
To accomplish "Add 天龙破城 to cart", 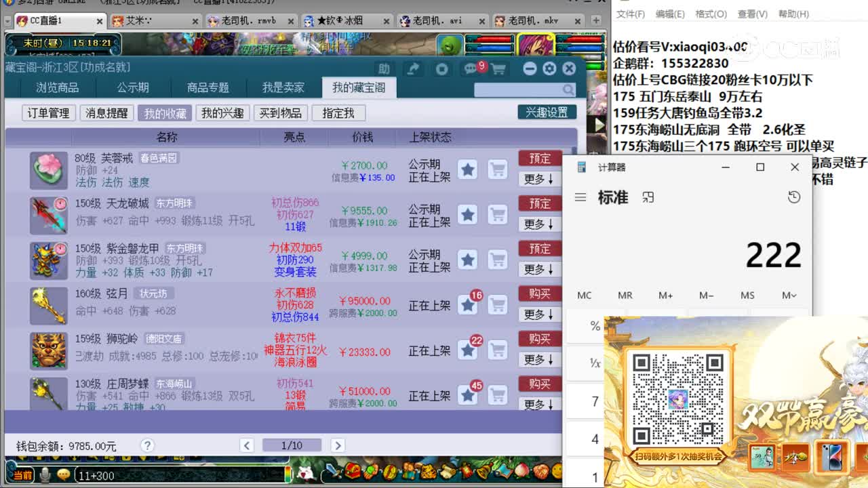I will point(498,215).
